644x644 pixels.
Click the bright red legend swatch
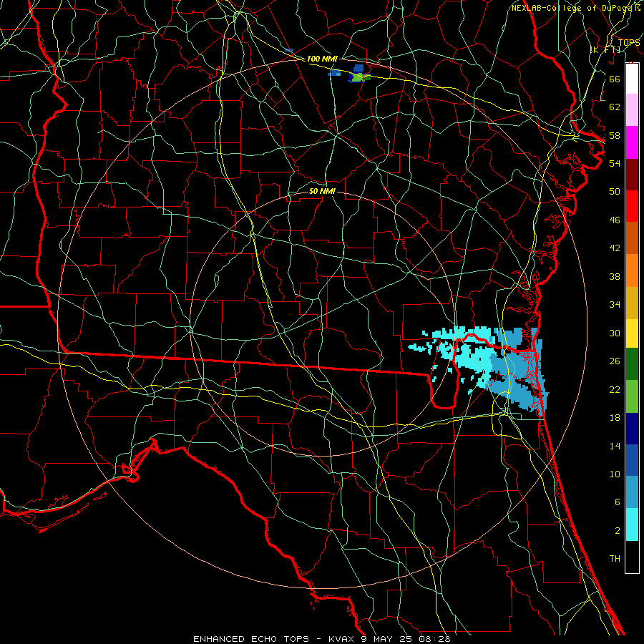coord(632,206)
